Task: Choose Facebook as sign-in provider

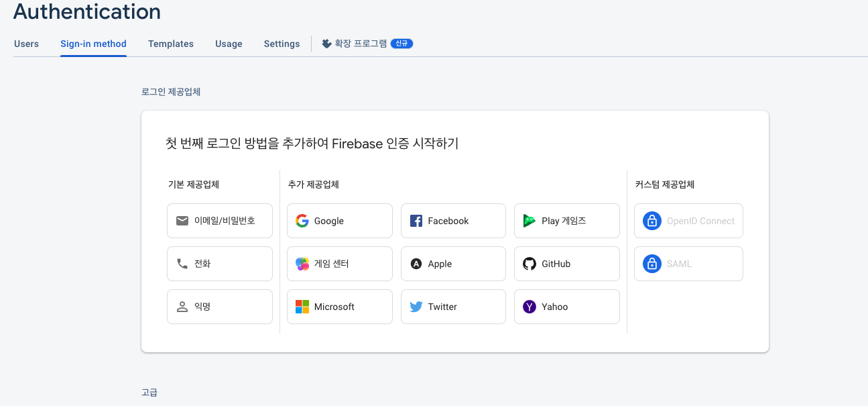Action: pos(453,221)
